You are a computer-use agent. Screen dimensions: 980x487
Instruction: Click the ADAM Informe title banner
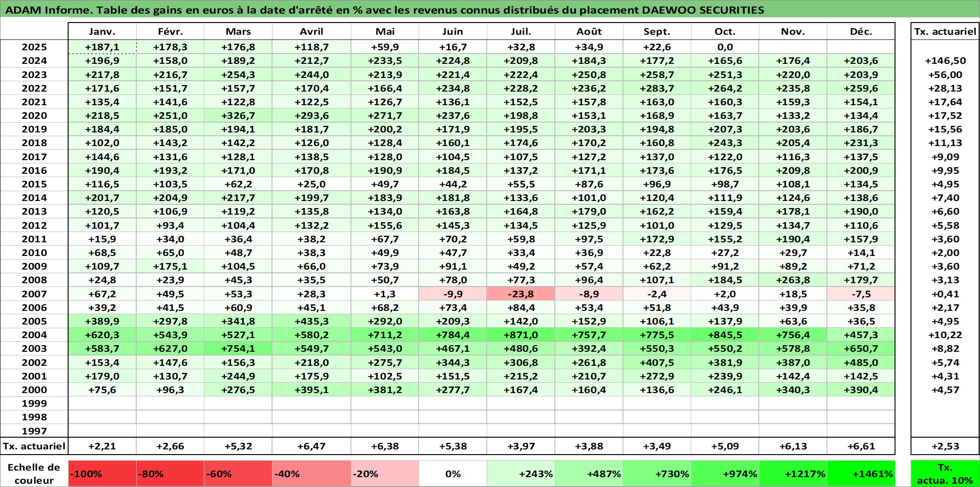490,9
